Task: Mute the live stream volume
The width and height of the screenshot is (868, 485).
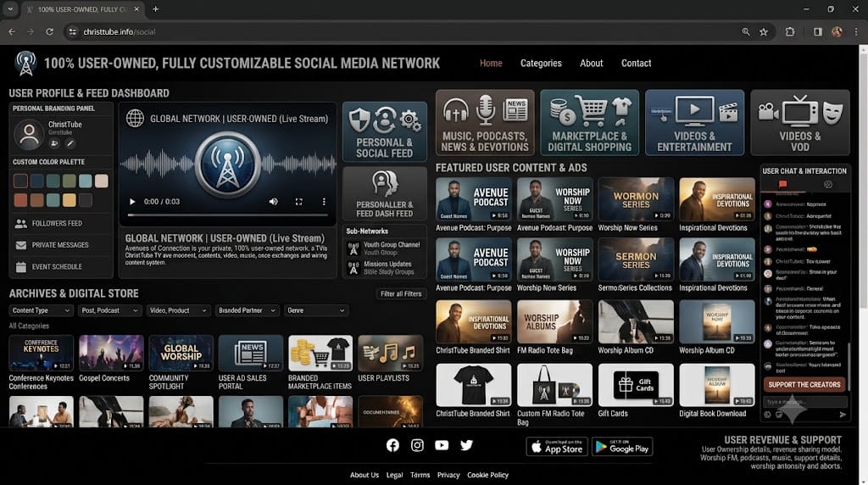Action: 273,202
